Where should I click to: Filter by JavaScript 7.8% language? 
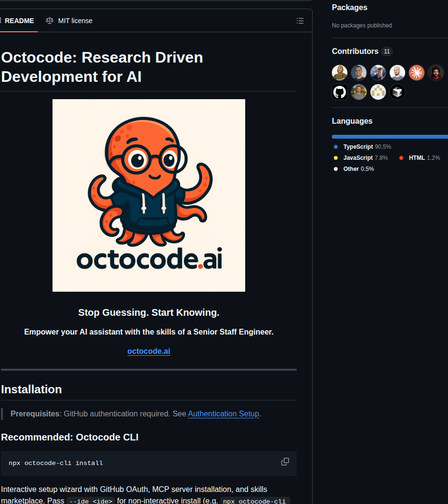click(365, 158)
